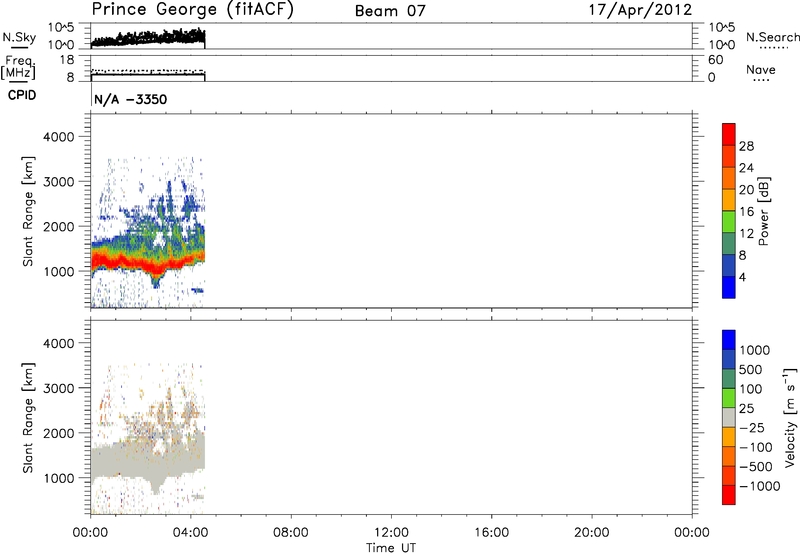Pick the top blue segment of velocity color bar
The height and width of the screenshot is (554, 800).
click(x=729, y=340)
